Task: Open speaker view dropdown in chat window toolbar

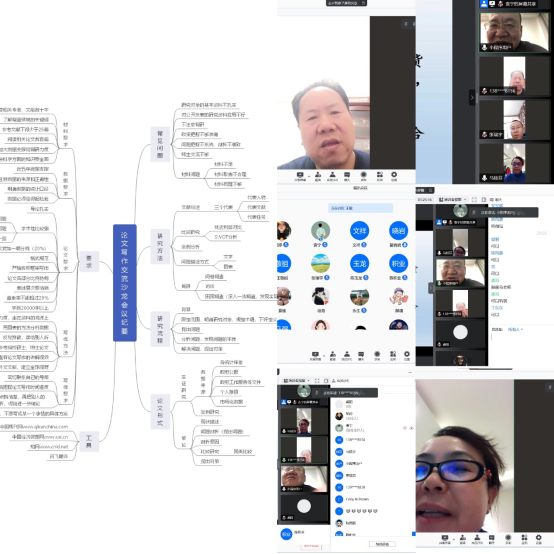Action: [x=452, y=200]
